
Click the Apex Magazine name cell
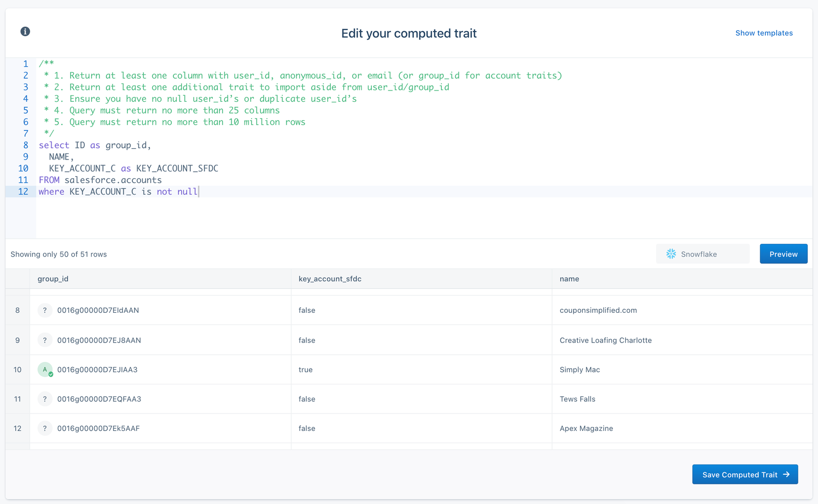tap(586, 429)
